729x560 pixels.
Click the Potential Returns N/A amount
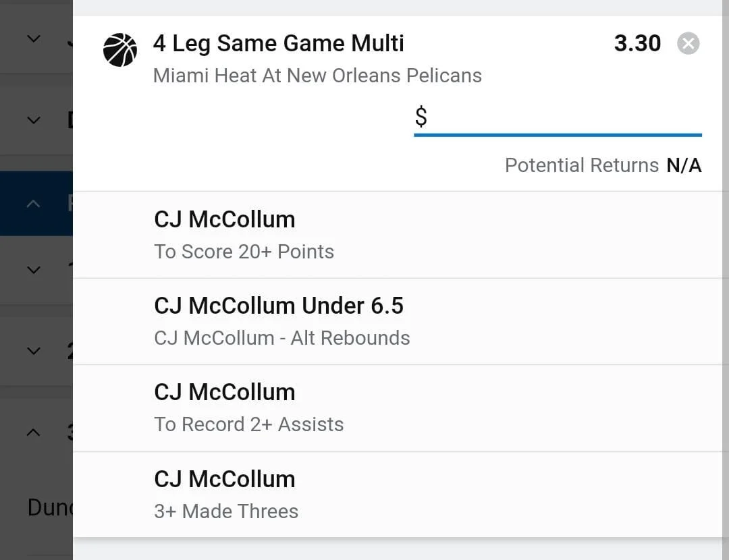684,165
